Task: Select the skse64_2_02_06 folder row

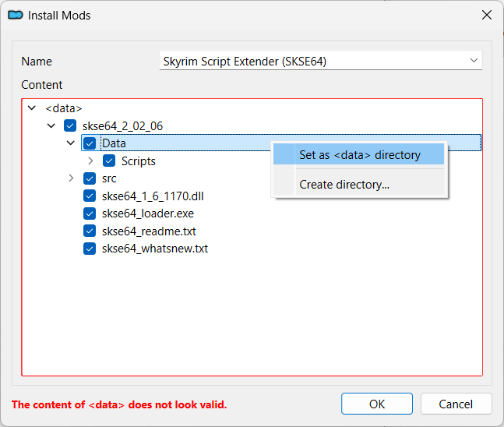Action: click(x=122, y=126)
